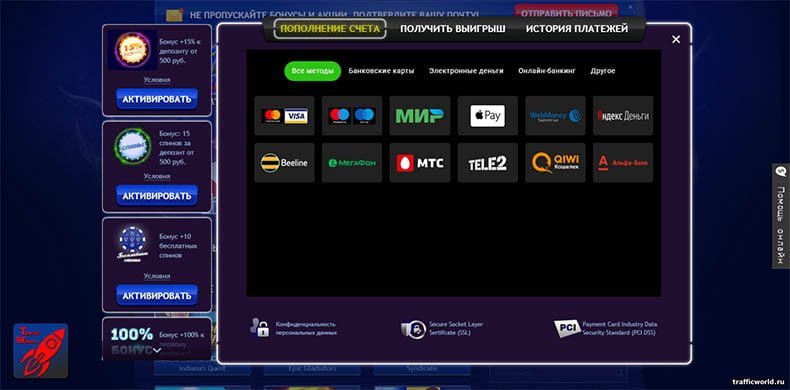Image resolution: width=790 pixels, height=390 pixels.
Task: Click the red rocket logo icon
Action: (x=40, y=351)
